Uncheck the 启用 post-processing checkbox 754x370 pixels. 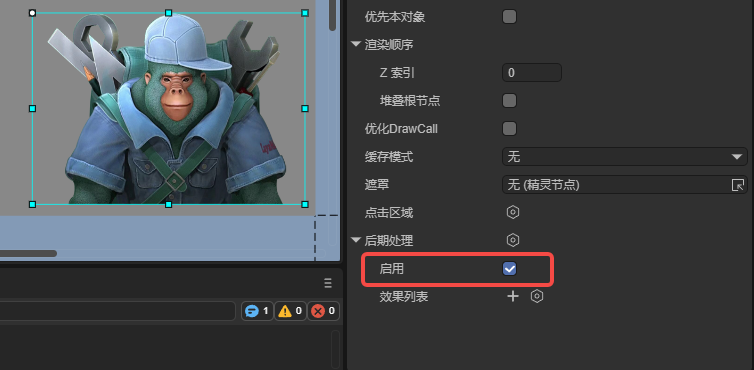click(509, 268)
